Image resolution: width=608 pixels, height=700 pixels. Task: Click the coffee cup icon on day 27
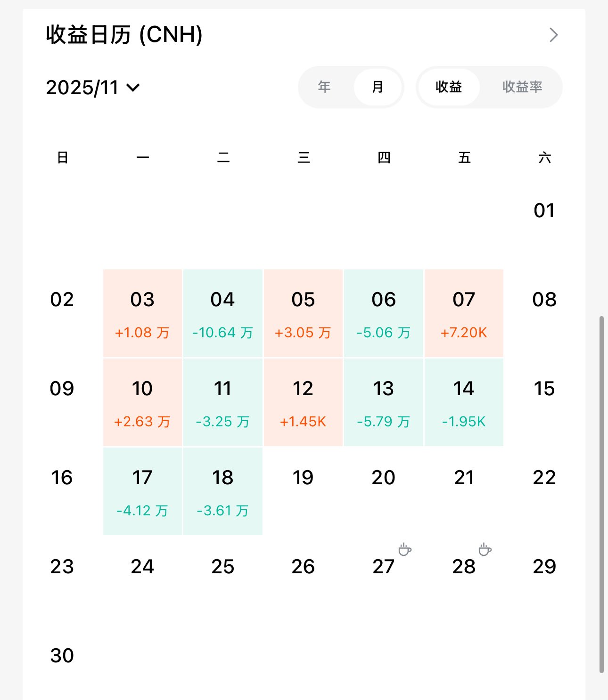point(404,550)
